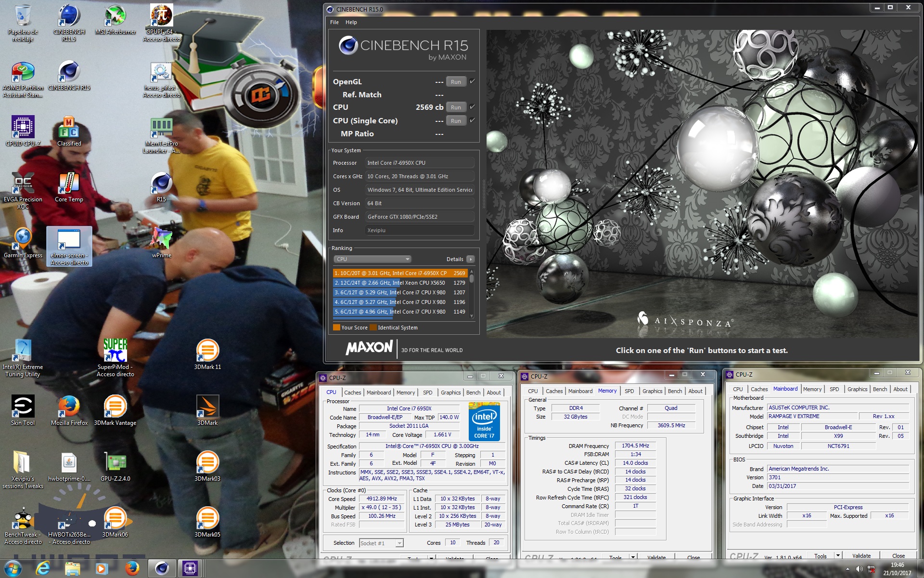This screenshot has height=578, width=924.
Task: Click Validate in Mainboard CPU-Z window
Action: 861,555
